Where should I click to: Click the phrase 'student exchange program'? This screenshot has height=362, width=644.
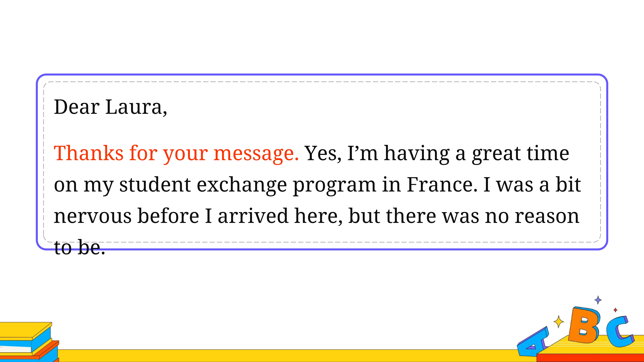(x=248, y=185)
